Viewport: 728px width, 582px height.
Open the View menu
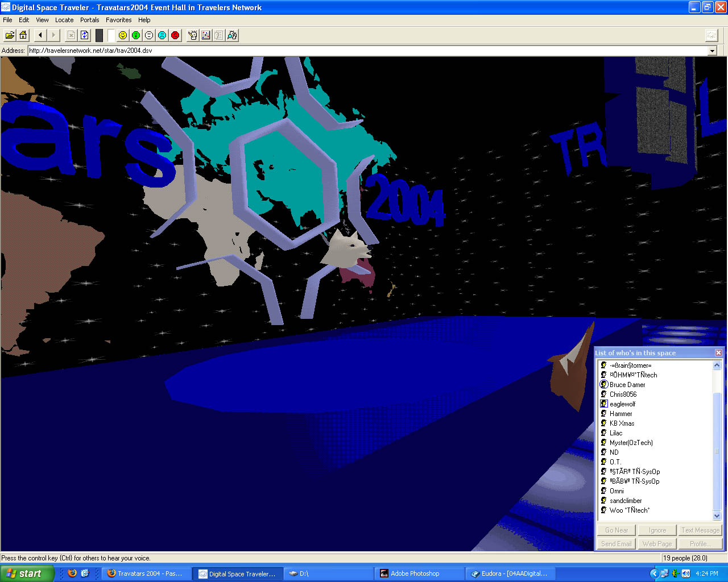42,20
